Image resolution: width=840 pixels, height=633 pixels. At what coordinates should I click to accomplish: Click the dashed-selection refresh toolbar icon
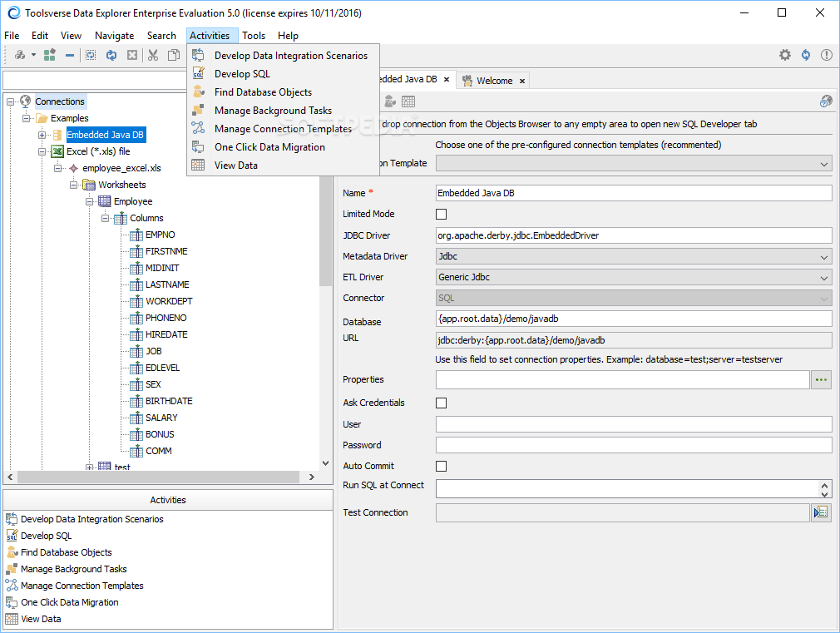[91, 55]
